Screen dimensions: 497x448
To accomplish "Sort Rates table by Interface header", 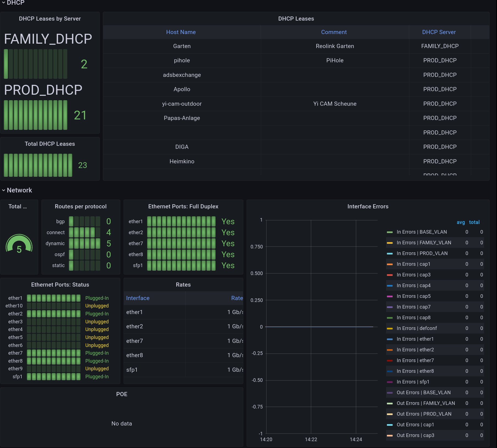I will click(x=138, y=298).
